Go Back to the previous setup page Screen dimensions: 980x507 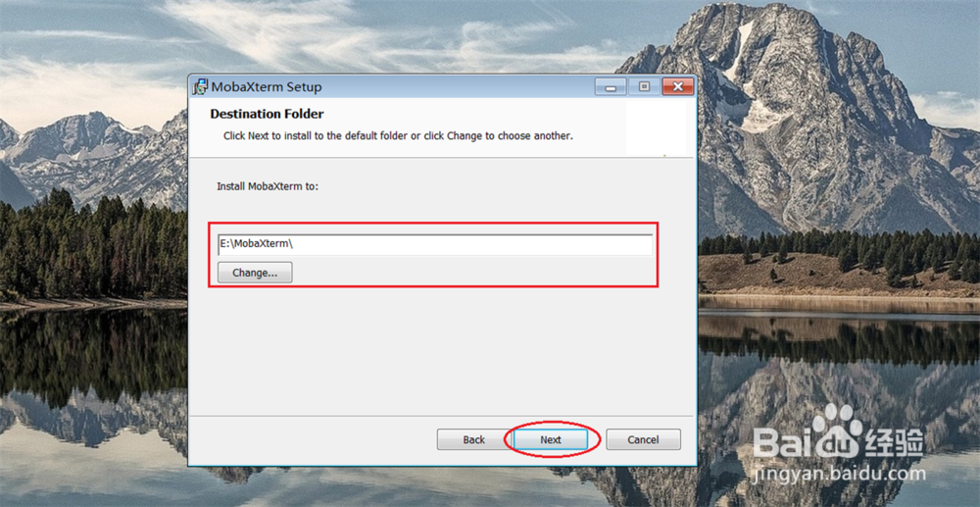click(x=473, y=439)
